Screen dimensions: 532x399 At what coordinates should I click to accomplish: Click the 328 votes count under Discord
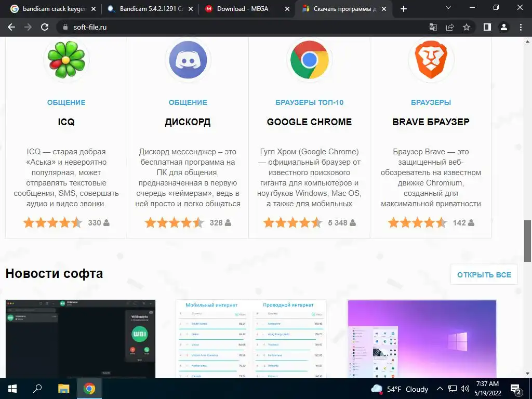[216, 223]
